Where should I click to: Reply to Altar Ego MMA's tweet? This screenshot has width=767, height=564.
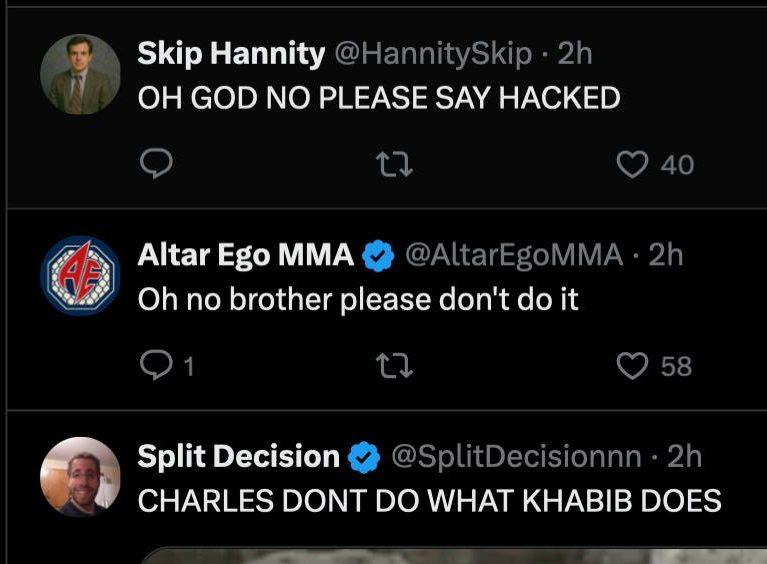pos(155,366)
